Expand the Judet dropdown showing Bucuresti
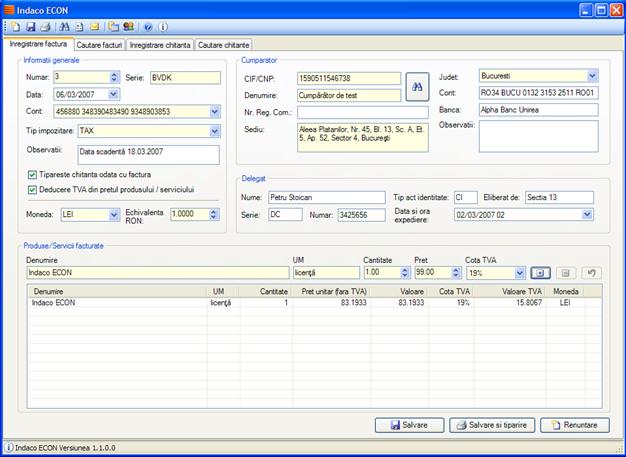Image resolution: width=626 pixels, height=457 pixels. tap(592, 76)
